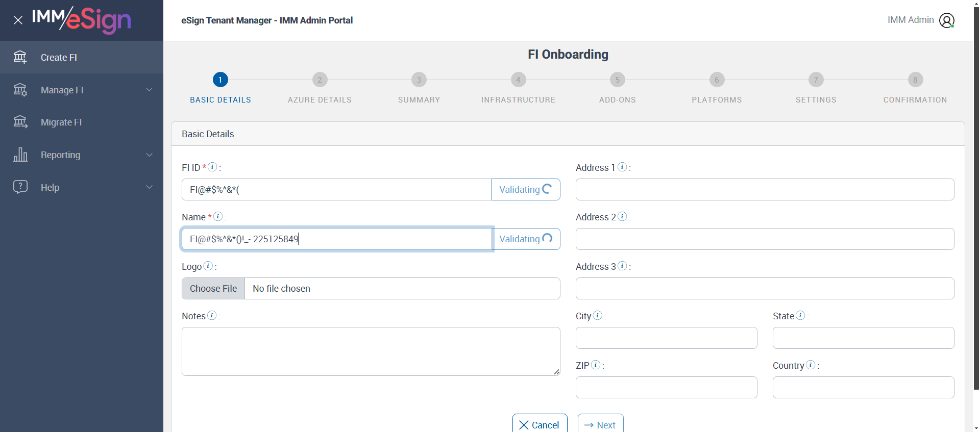
Task: Open the IMM Admin user profile icon
Action: pos(947,20)
